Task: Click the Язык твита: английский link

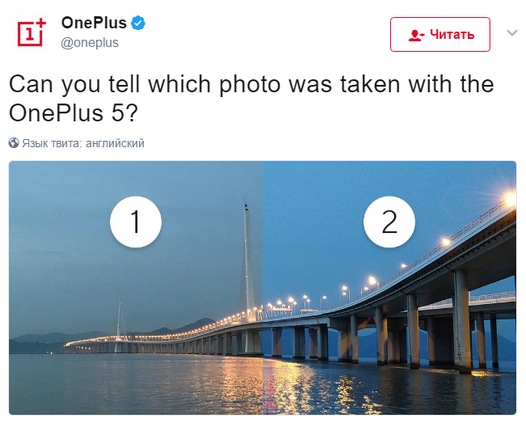Action: [x=83, y=143]
